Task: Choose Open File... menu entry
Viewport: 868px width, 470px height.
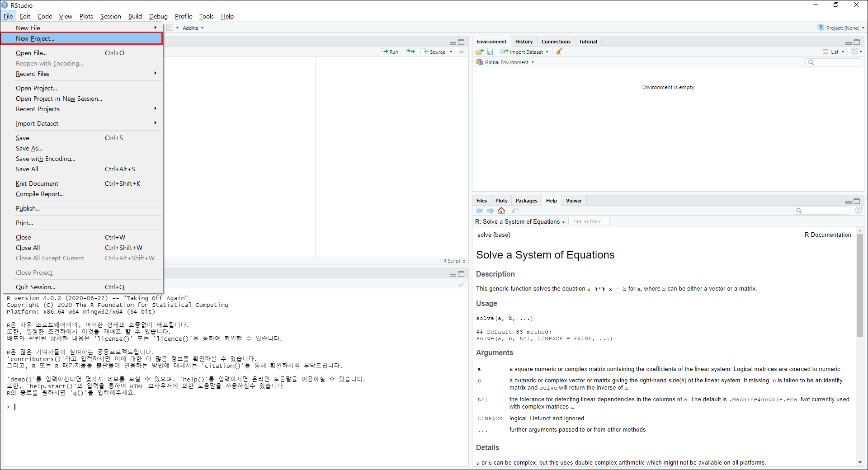Action: coord(82,53)
